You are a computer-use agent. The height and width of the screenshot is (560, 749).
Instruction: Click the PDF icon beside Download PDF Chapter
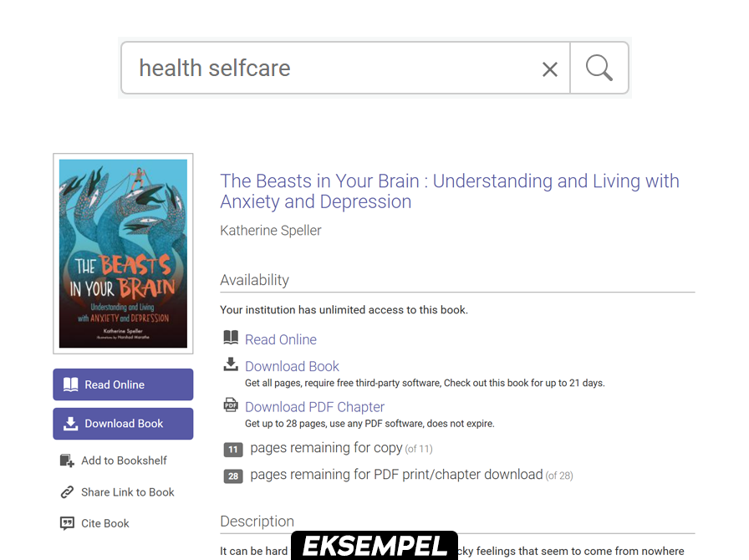231,405
